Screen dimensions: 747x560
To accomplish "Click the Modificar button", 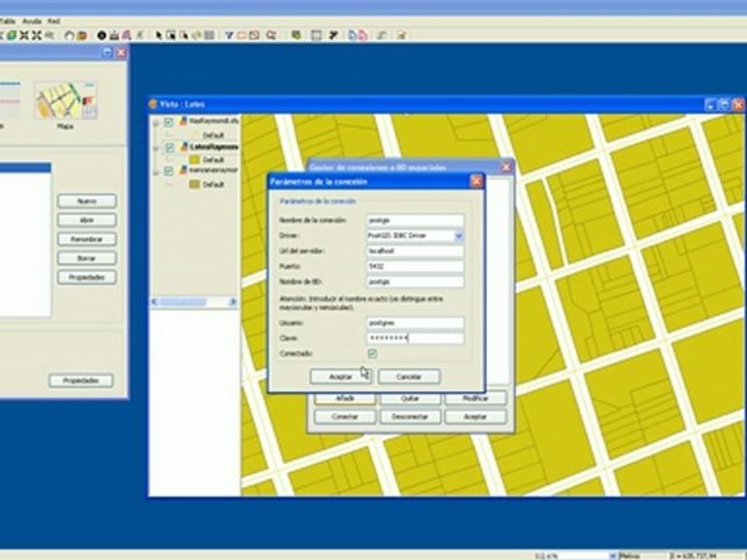I will click(475, 398).
